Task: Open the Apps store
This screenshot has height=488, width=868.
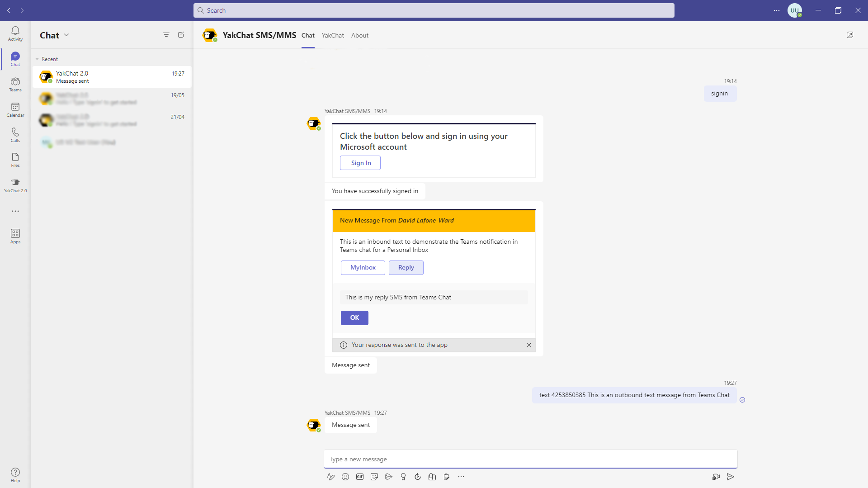Action: 15,237
